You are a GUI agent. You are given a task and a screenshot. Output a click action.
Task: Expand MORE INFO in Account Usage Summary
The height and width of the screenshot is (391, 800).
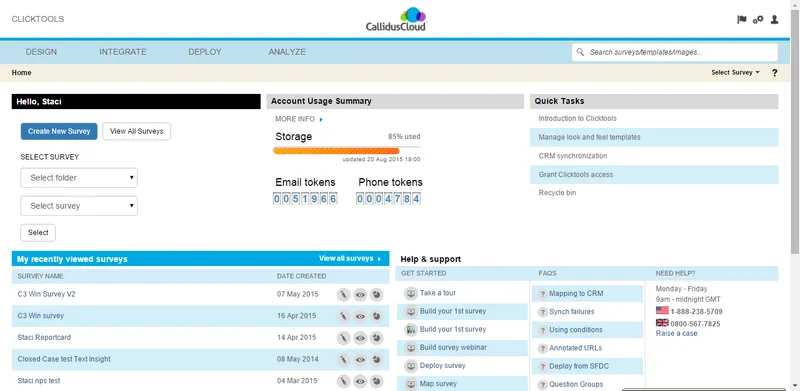[299, 119]
